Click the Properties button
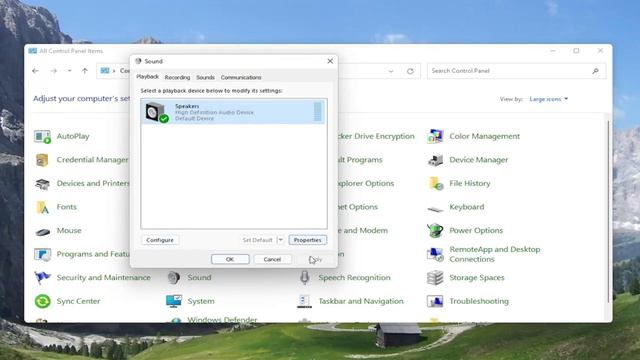 (x=308, y=240)
